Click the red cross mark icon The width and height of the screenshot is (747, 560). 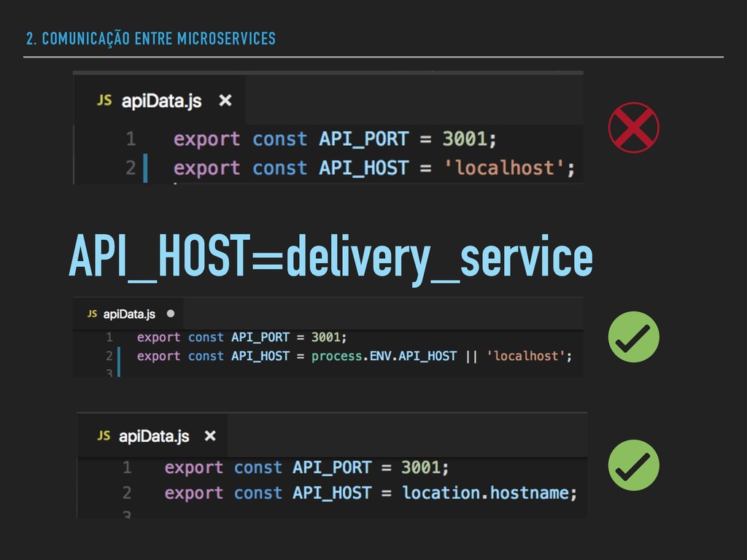click(634, 128)
